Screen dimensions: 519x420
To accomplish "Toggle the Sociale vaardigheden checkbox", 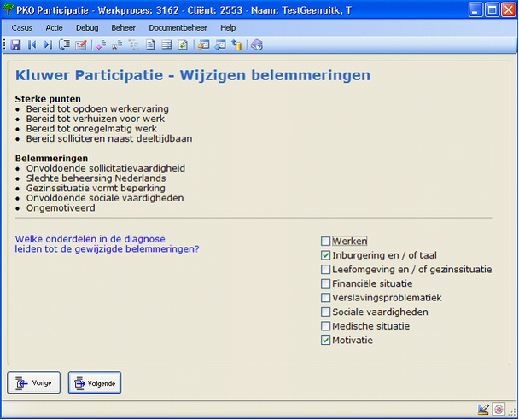I will click(x=325, y=312).
